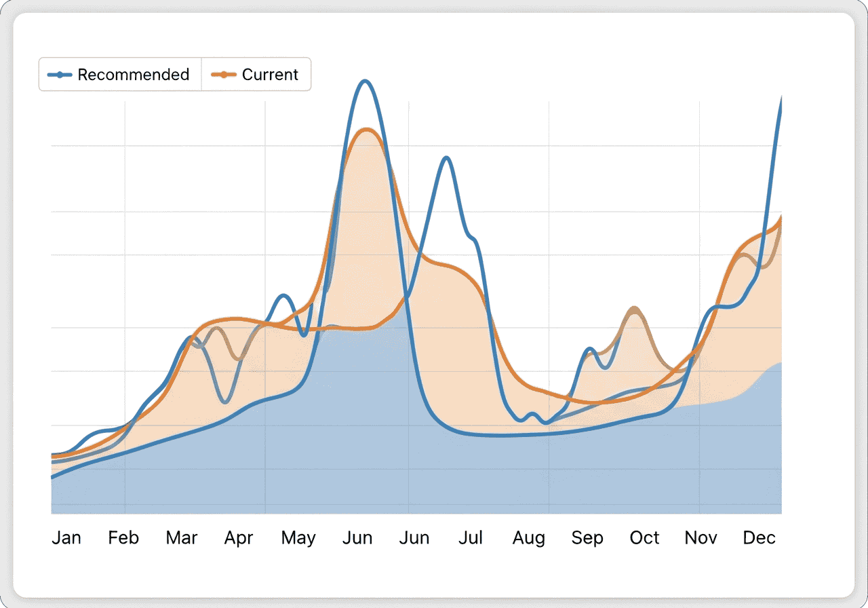This screenshot has width=868, height=608.
Task: Click the Jul x-axis label
Action: (471, 538)
